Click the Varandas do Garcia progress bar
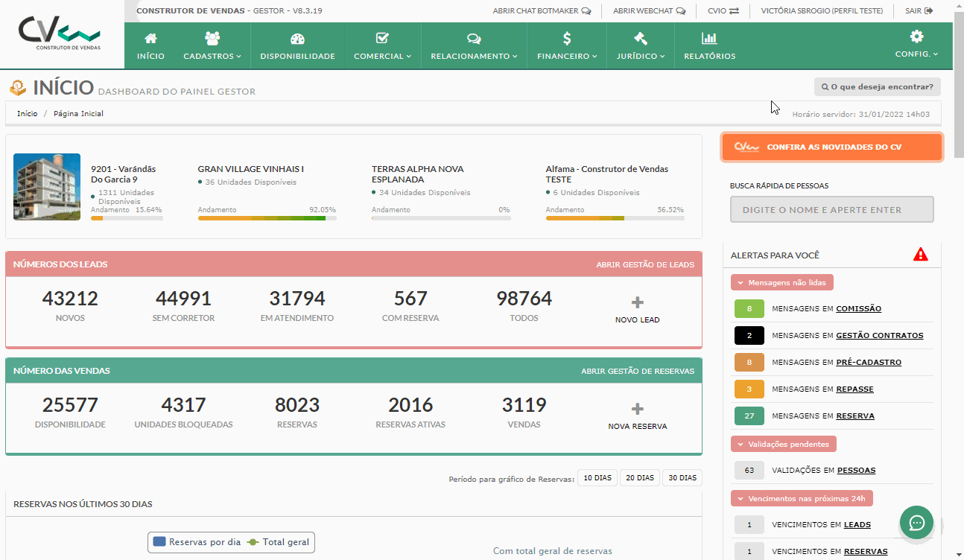Viewport: 964px width, 560px height. (x=127, y=218)
